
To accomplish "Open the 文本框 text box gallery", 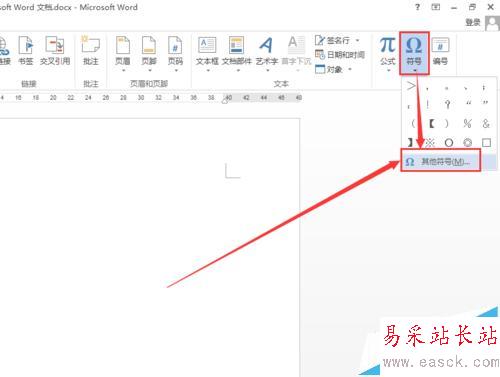I will coord(207,54).
